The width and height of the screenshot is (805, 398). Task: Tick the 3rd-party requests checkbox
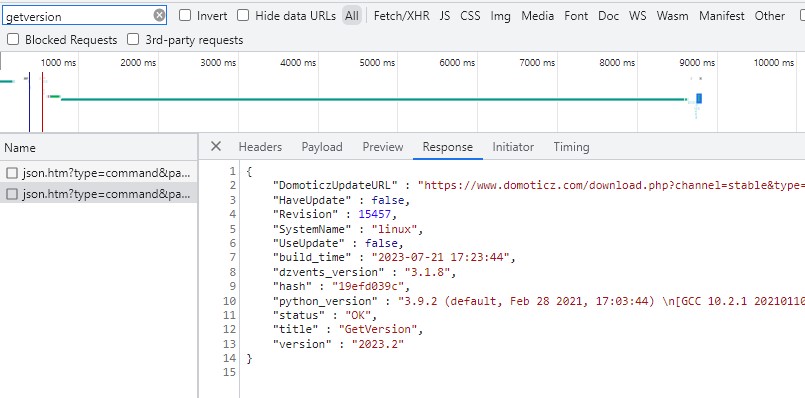(133, 39)
